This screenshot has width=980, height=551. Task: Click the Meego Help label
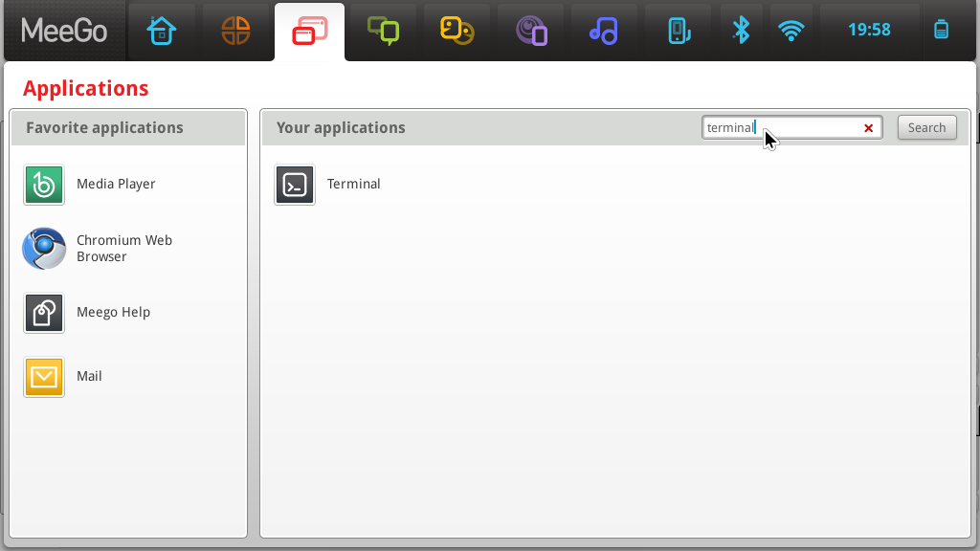113,312
